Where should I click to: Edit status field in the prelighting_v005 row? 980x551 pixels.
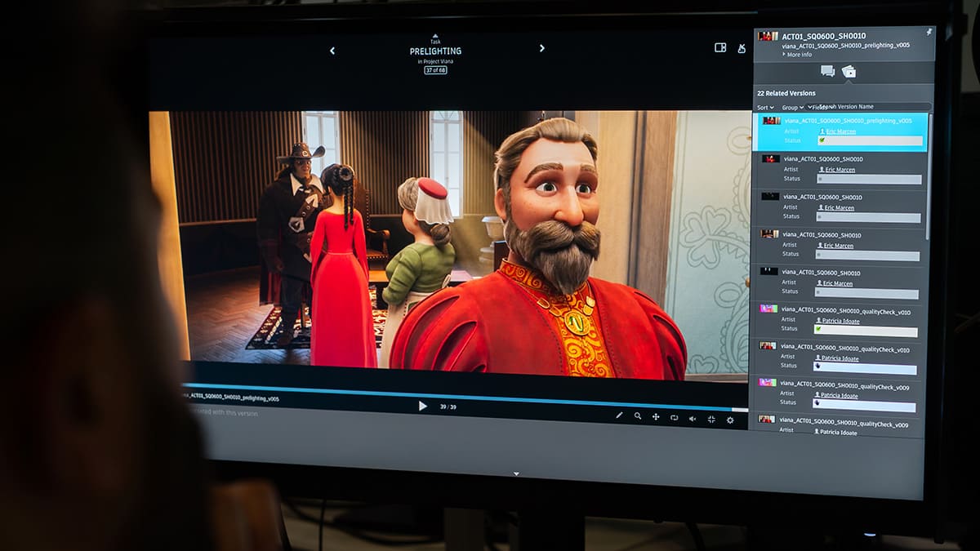(x=870, y=140)
